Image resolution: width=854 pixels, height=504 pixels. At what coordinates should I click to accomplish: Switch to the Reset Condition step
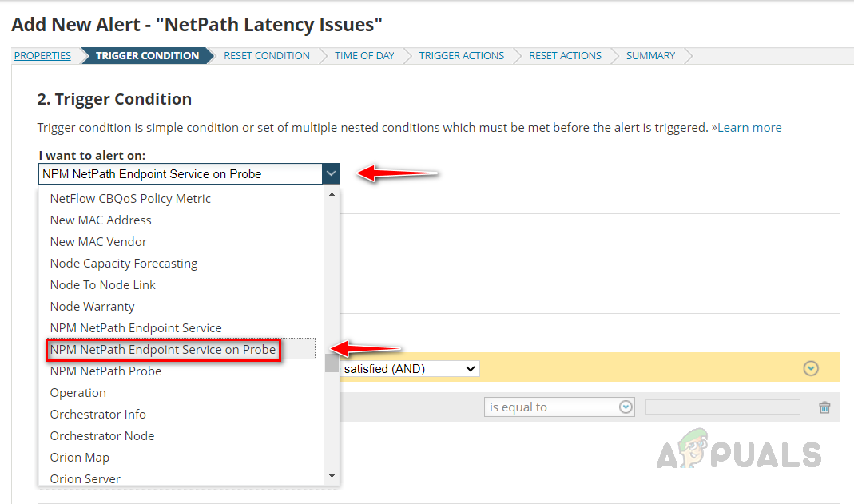266,56
